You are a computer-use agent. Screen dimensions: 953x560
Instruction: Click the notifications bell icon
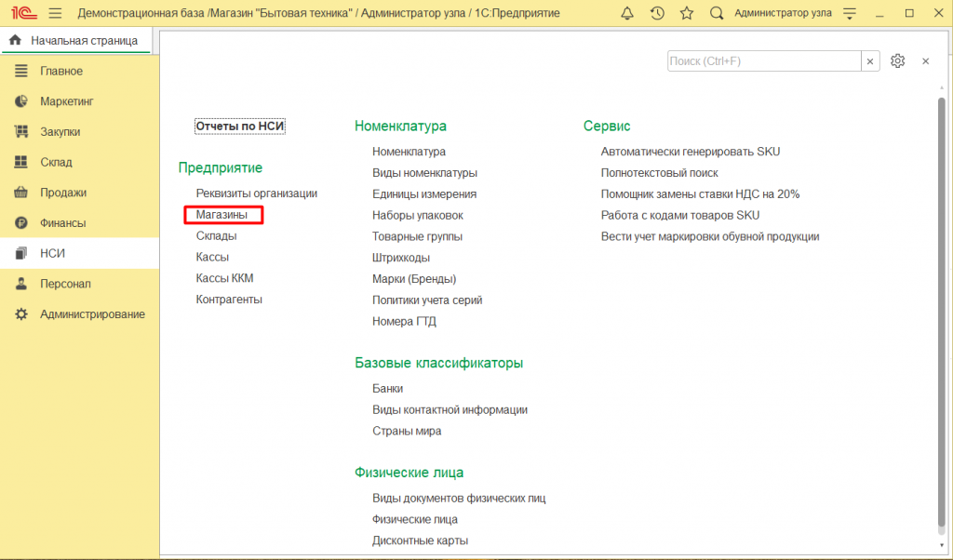click(627, 14)
